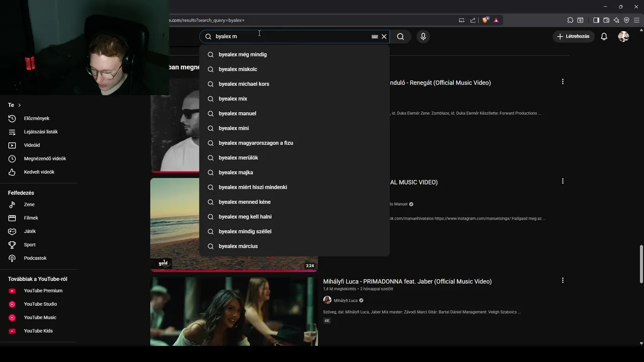Click the Létrehozás create button
Viewport: 644px width, 362px height.
click(573, 36)
